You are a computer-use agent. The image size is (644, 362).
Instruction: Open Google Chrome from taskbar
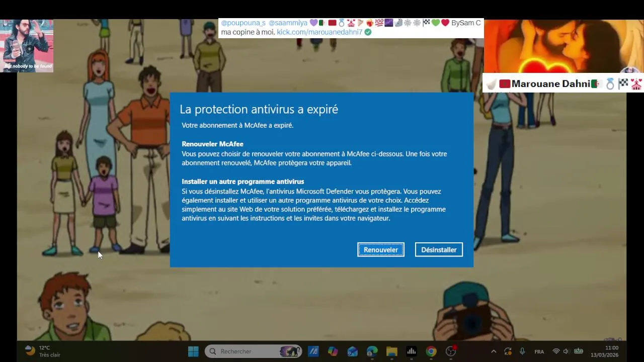431,351
